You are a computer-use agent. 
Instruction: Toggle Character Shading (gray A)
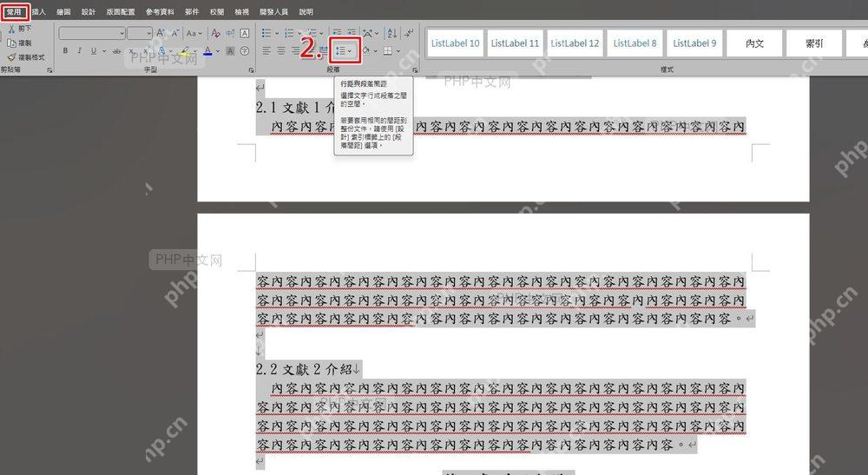click(x=231, y=51)
